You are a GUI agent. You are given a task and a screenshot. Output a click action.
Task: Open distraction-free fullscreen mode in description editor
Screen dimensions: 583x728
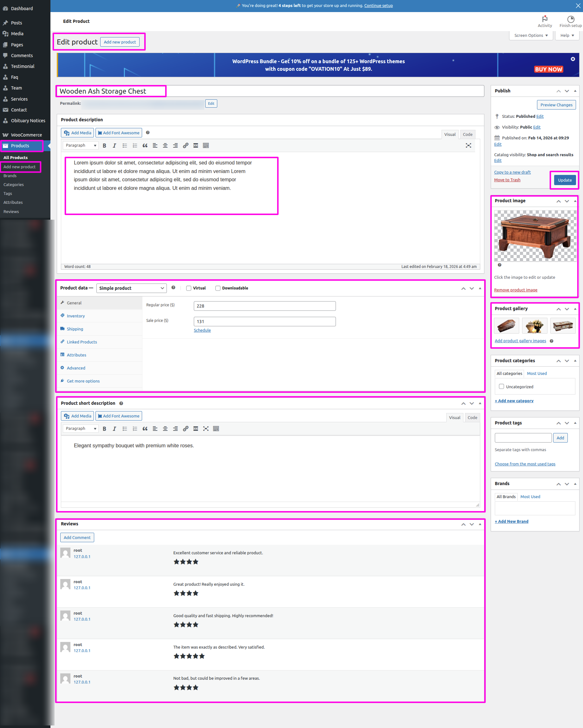468,145
